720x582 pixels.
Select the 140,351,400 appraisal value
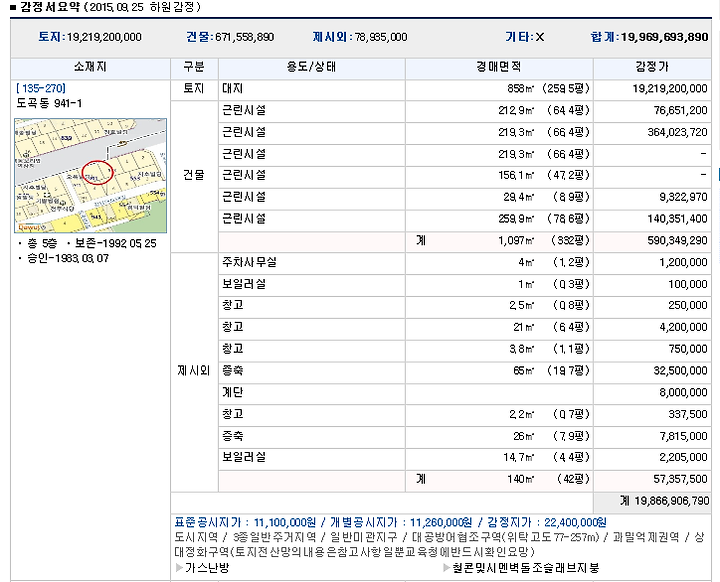coord(678,219)
